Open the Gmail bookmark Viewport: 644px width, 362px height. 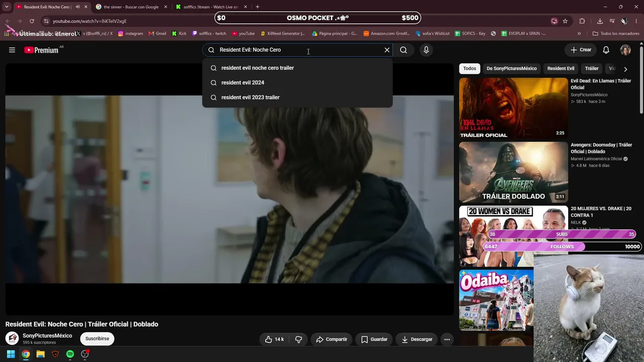157,34
